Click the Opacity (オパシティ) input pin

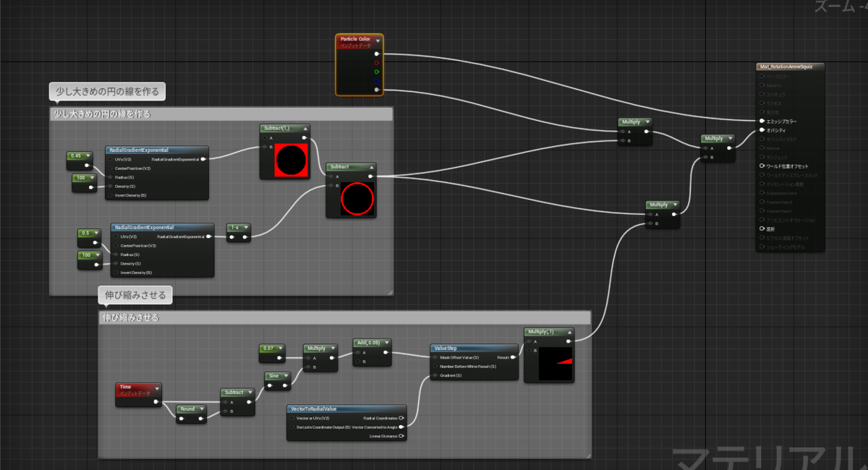pos(762,130)
